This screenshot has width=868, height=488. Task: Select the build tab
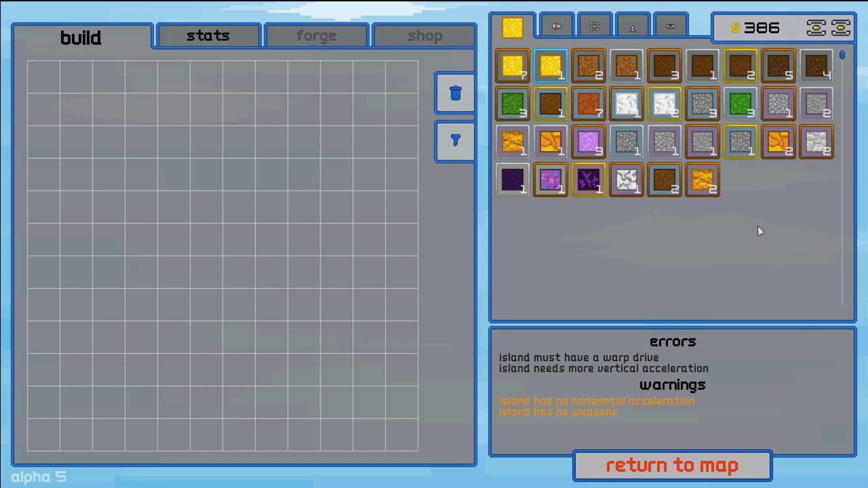point(81,38)
